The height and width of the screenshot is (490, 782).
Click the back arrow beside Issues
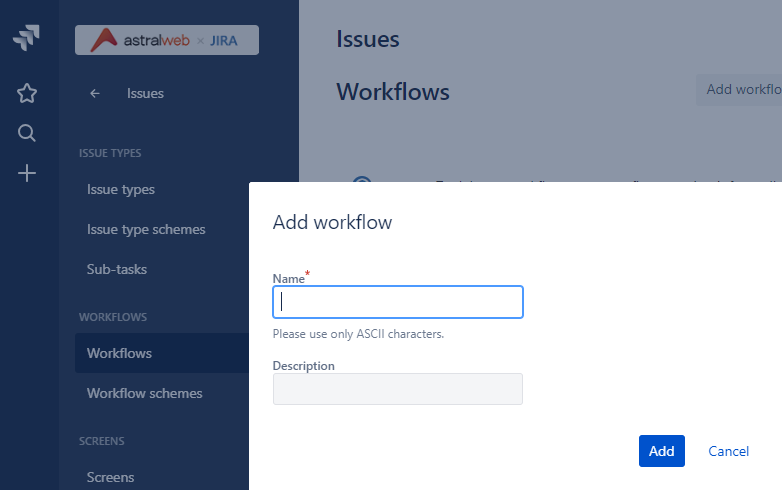(95, 93)
